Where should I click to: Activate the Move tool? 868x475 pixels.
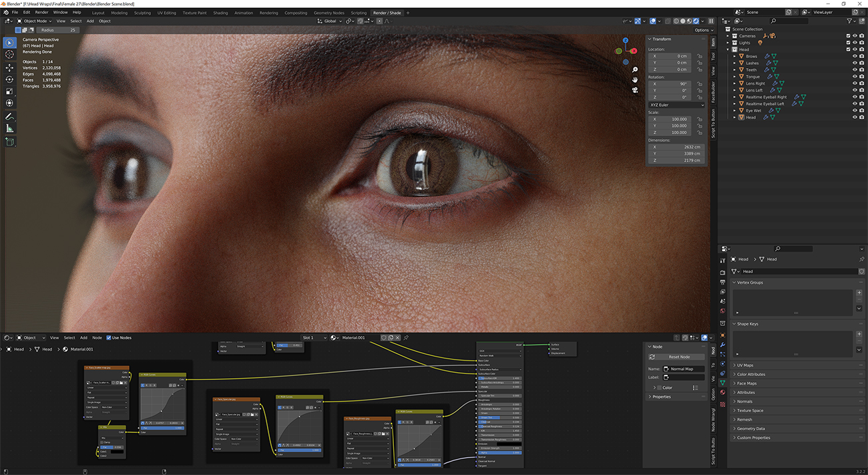[x=9, y=67]
